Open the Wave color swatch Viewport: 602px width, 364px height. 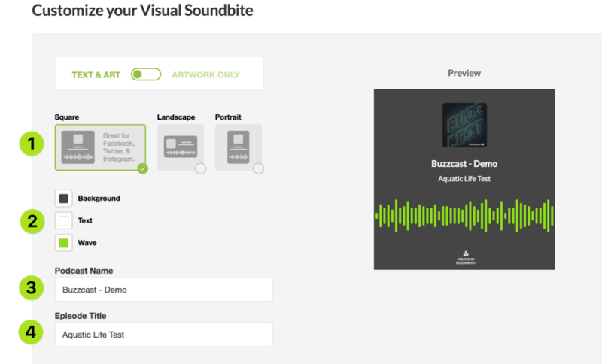click(x=64, y=243)
